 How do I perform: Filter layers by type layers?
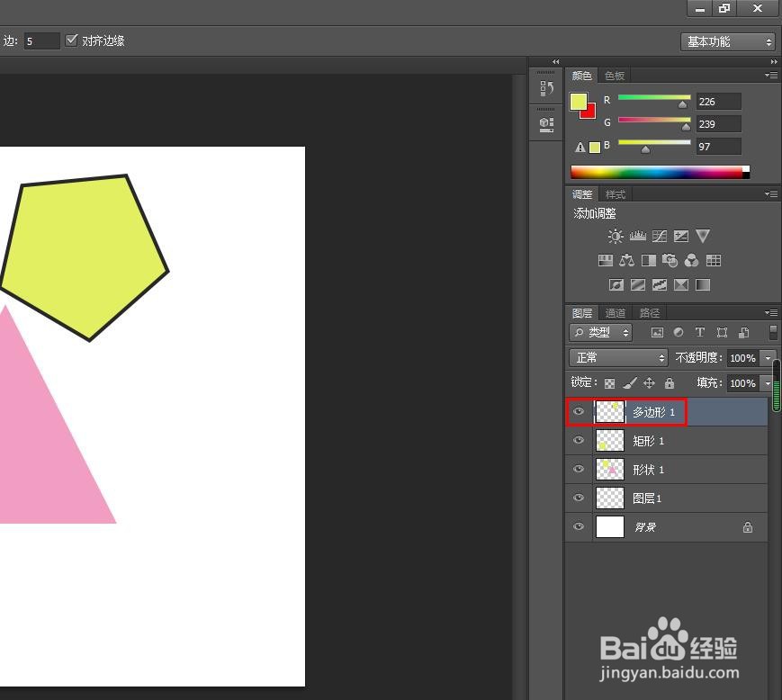700,333
